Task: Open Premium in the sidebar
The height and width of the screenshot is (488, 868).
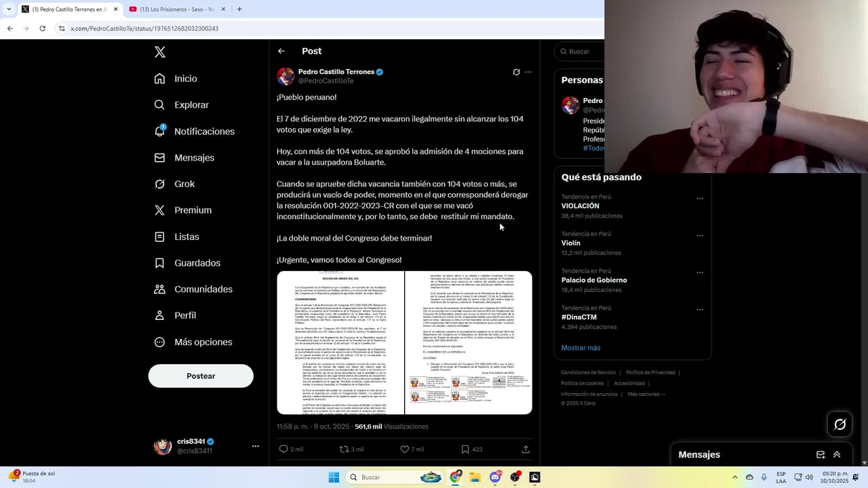Action: (182, 210)
